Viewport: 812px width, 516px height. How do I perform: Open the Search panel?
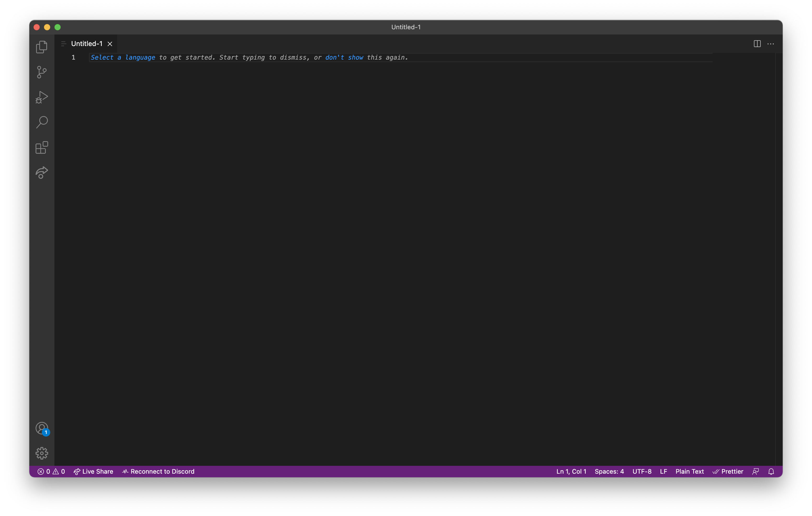41,122
